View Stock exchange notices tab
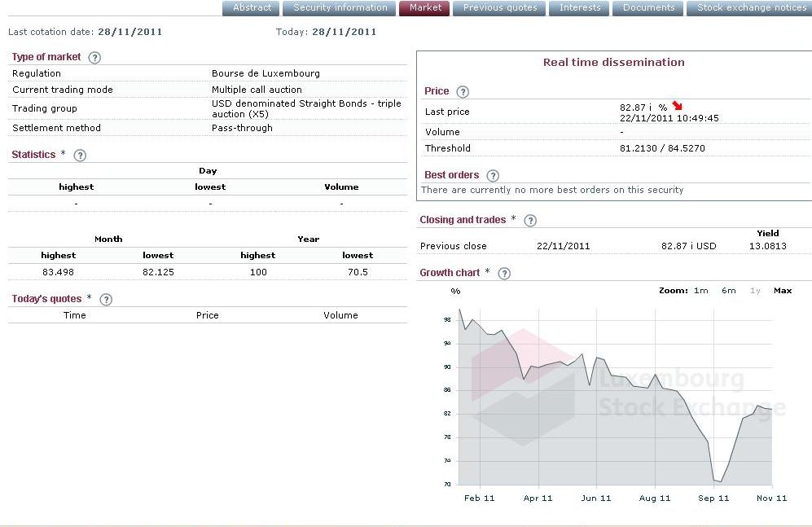The image size is (812, 527). click(x=751, y=8)
